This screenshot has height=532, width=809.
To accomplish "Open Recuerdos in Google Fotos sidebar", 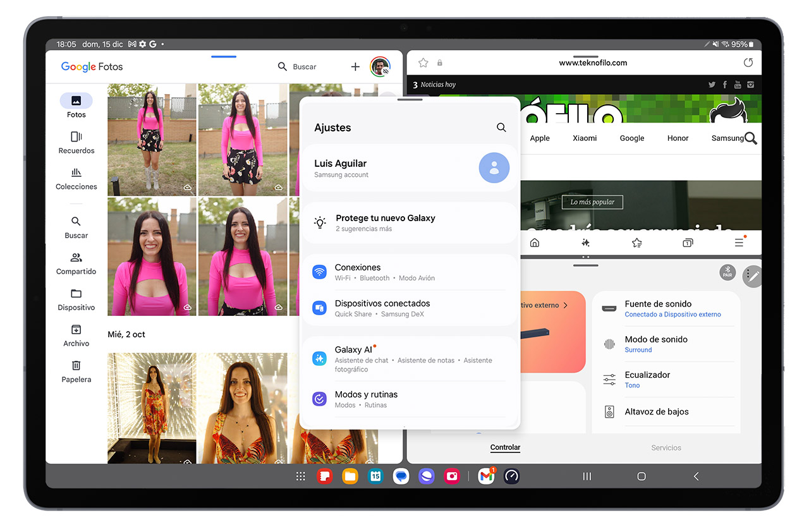I will [76, 142].
